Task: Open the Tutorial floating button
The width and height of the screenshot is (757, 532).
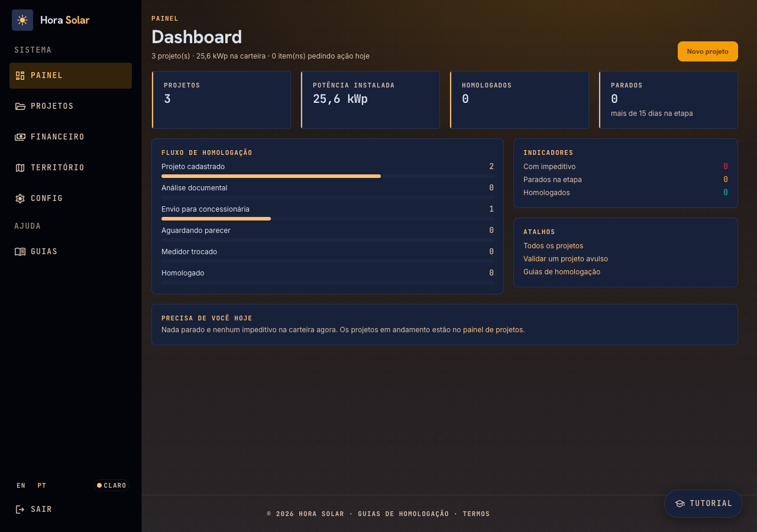Action: pyautogui.click(x=703, y=504)
